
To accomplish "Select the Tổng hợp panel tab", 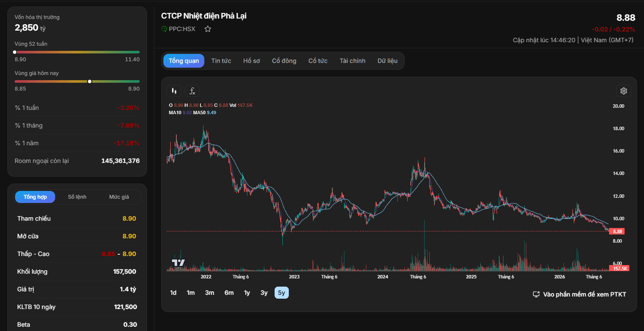I will coord(35,197).
